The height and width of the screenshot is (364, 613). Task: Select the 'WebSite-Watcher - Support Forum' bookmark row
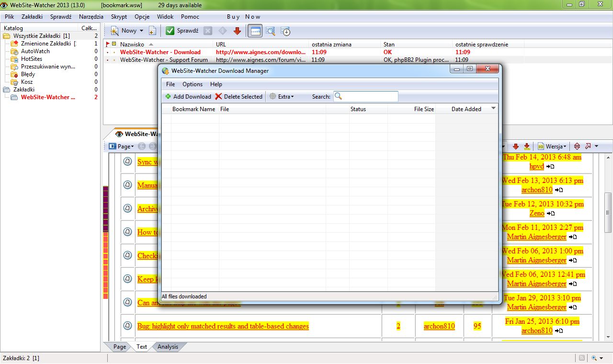click(314, 60)
